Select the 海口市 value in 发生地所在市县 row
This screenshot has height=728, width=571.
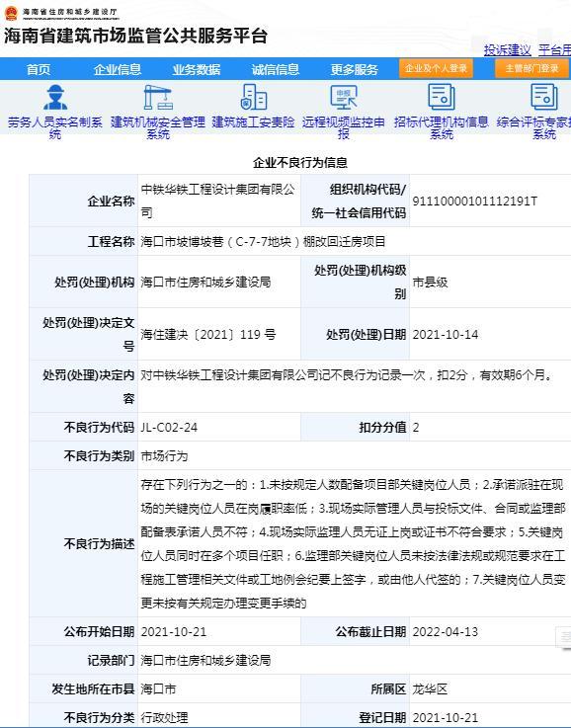pyautogui.click(x=158, y=689)
